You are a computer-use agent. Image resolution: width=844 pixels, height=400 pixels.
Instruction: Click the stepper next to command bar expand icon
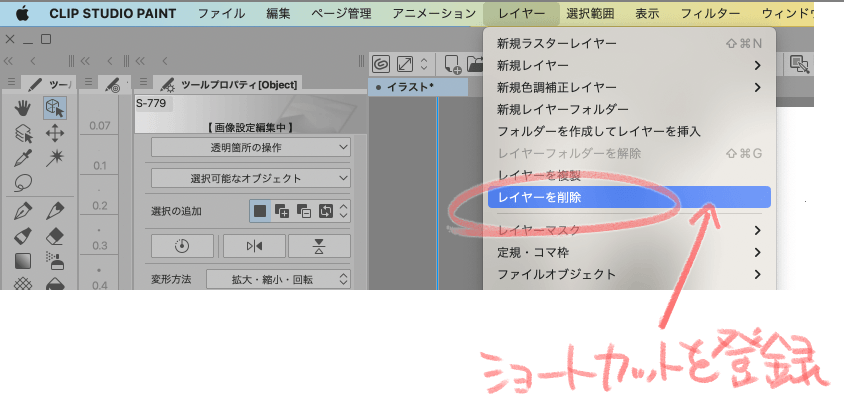click(424, 65)
